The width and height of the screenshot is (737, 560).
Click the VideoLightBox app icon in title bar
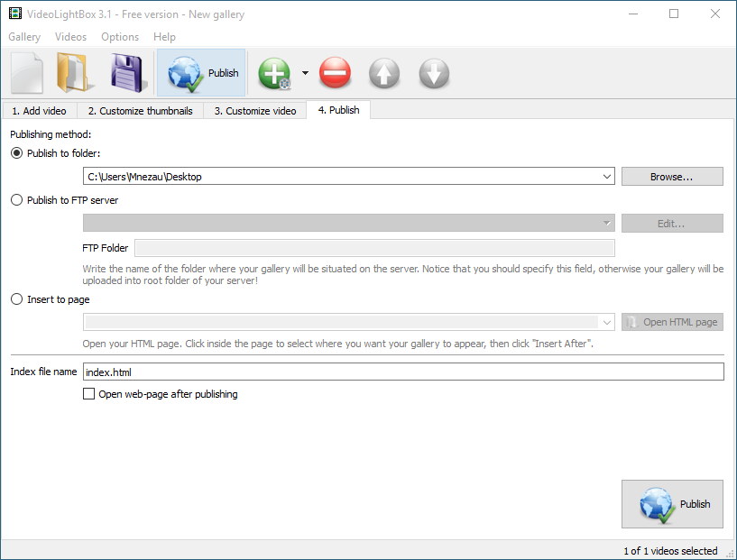point(15,14)
